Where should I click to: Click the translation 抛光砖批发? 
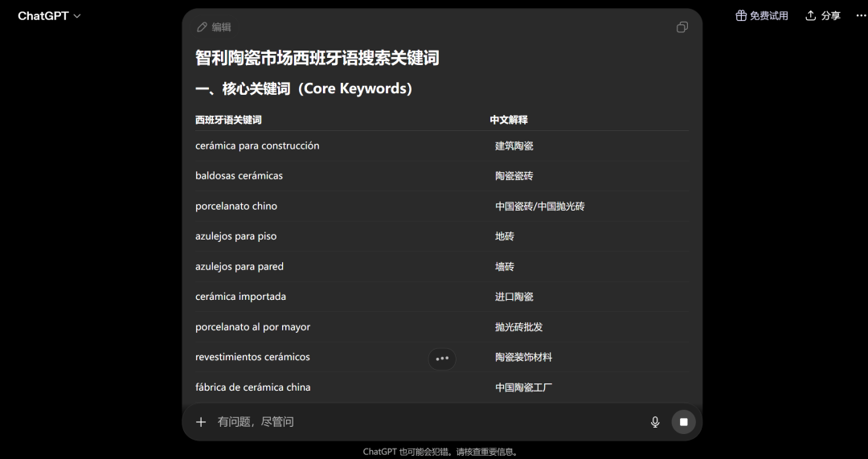[x=518, y=327]
